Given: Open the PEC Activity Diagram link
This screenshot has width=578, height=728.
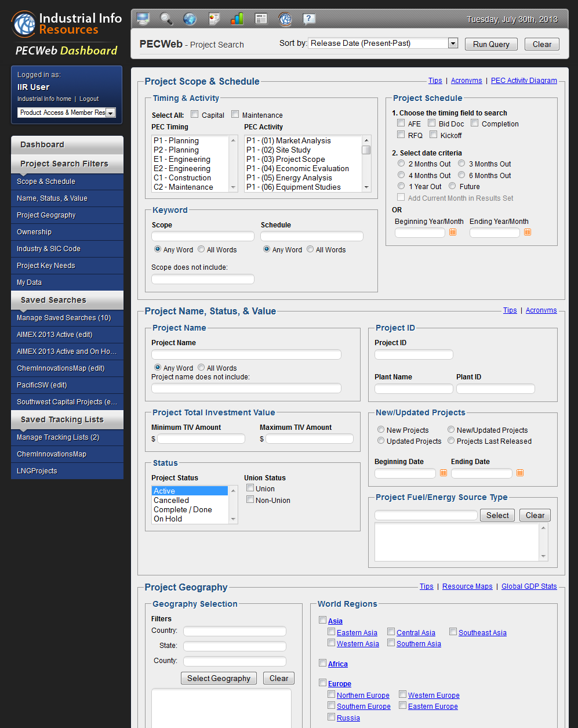Looking at the screenshot, I should 524,81.
